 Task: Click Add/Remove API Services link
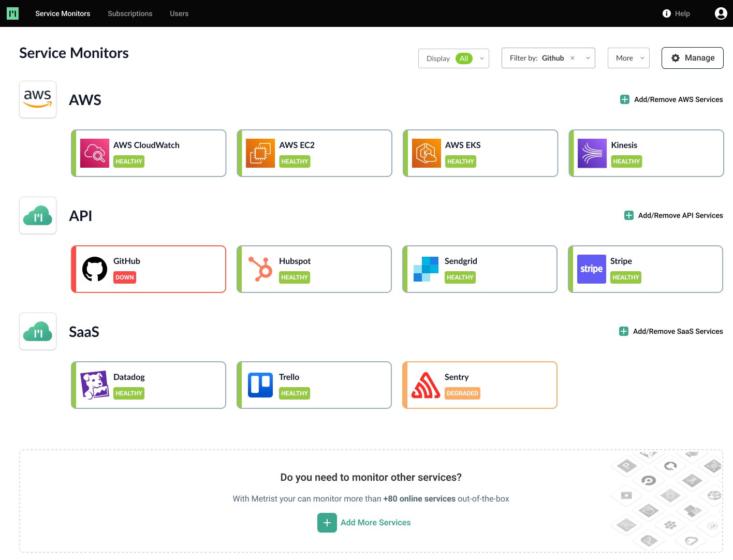coord(681,215)
